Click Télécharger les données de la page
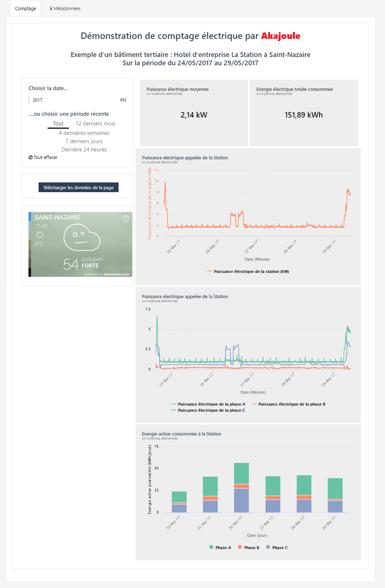385x588 pixels. [x=78, y=187]
